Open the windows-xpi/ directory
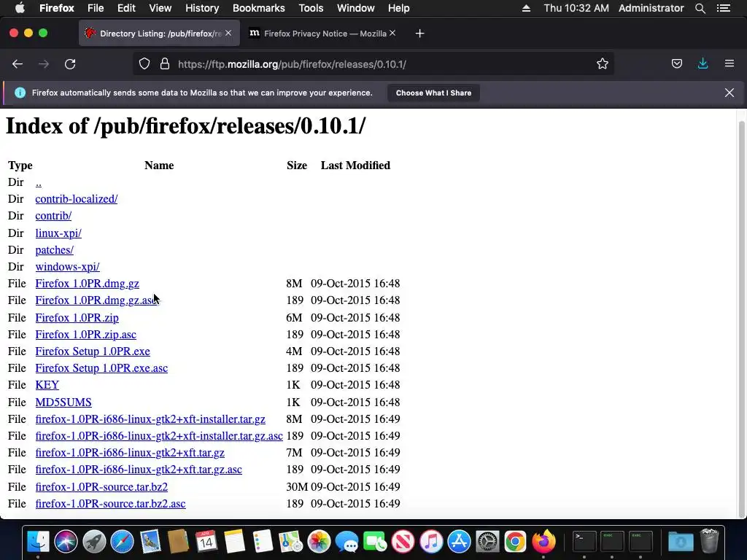The image size is (747, 560). (x=67, y=267)
